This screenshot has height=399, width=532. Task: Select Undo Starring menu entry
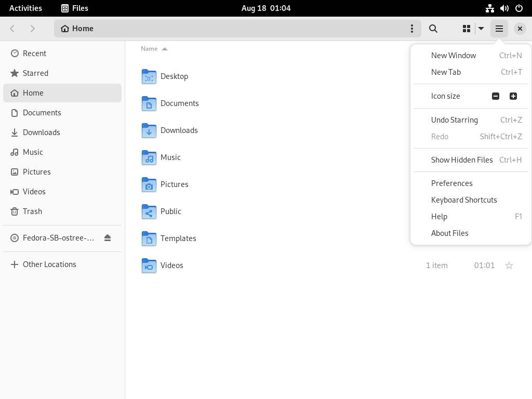click(471, 120)
